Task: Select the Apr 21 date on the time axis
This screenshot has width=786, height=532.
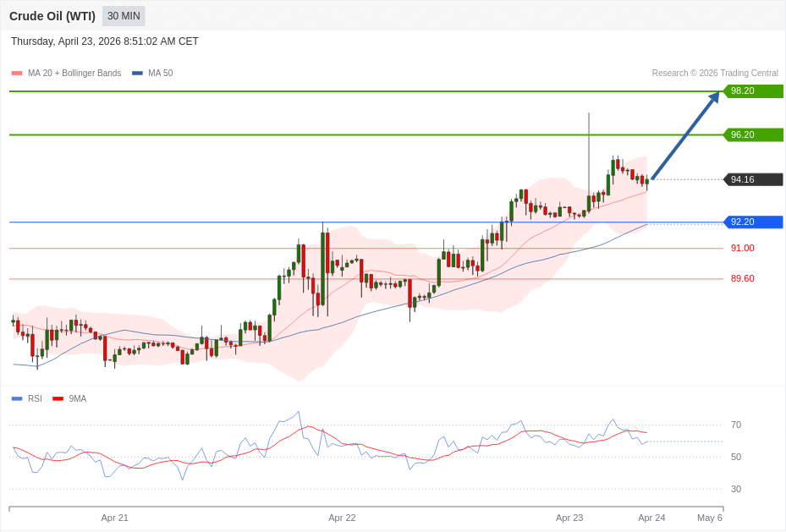Action: 114,518
